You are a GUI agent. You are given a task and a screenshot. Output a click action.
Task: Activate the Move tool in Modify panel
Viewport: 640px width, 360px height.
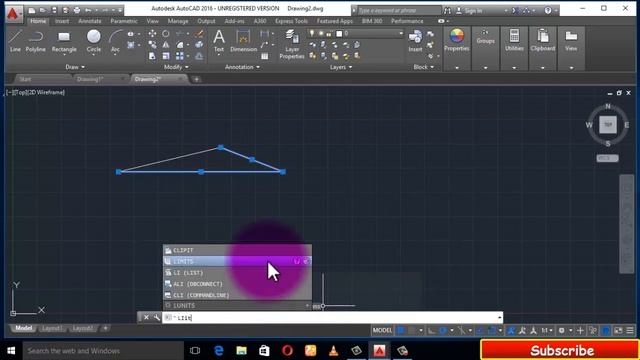click(152, 33)
